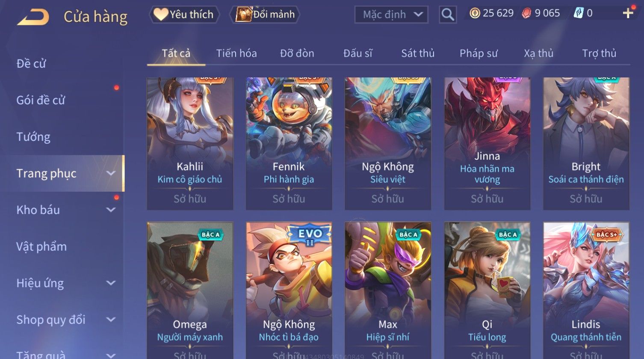
Task: Open the search magnifier icon
Action: [x=448, y=15]
